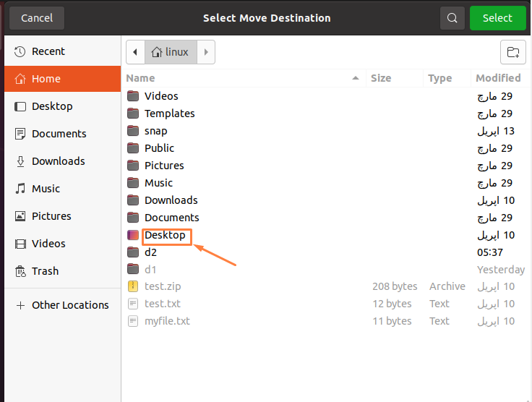Click the myfile.txt file row

[x=326, y=321]
